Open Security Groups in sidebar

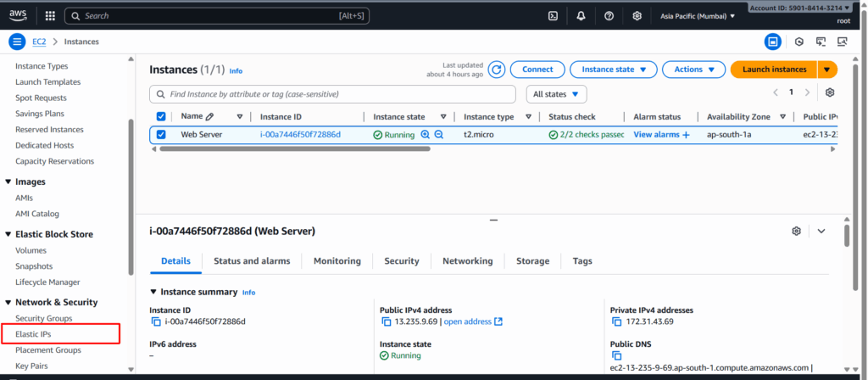(44, 319)
